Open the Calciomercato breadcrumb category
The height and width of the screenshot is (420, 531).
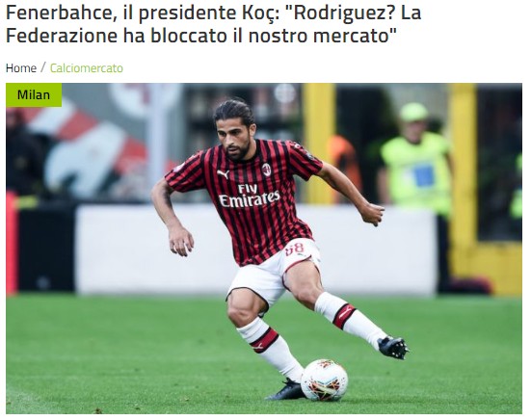(87, 68)
